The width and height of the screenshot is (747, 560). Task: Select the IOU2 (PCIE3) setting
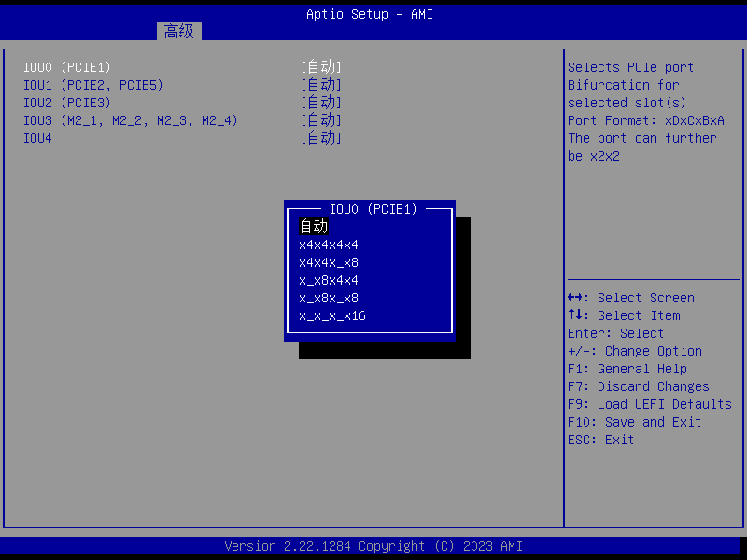[67, 103]
